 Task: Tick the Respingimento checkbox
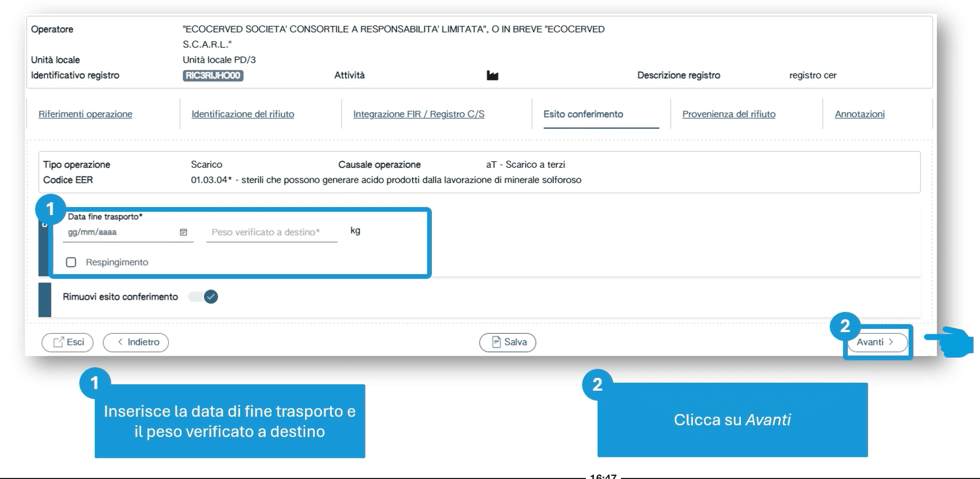click(71, 262)
